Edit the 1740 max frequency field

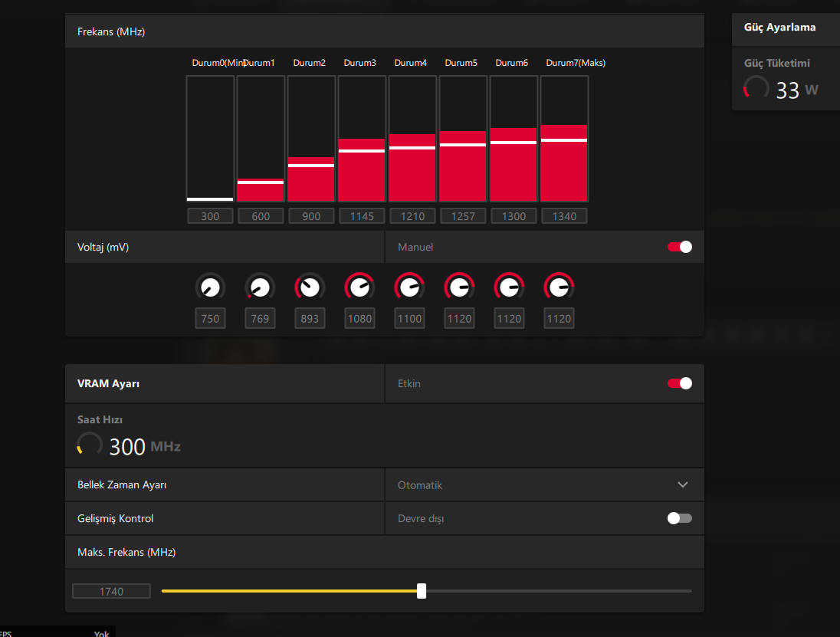(111, 591)
